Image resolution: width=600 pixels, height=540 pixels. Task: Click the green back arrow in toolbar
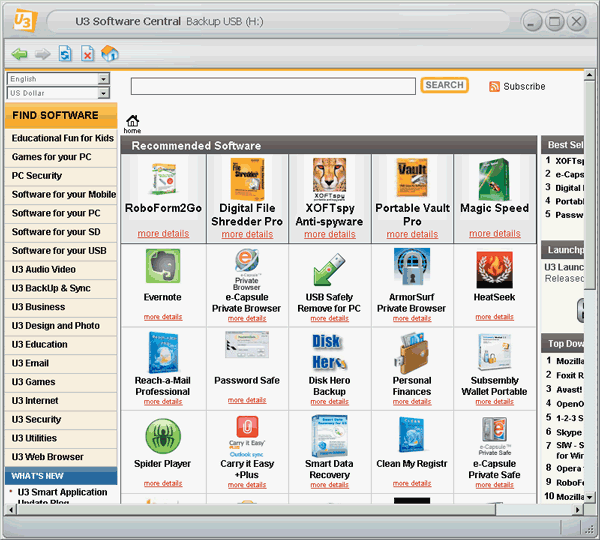coord(19,53)
